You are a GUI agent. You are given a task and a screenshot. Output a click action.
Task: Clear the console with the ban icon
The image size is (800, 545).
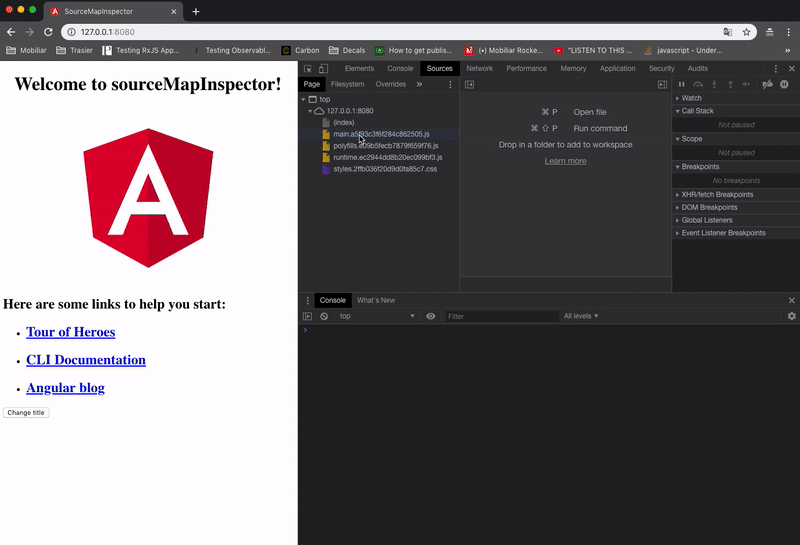(324, 316)
